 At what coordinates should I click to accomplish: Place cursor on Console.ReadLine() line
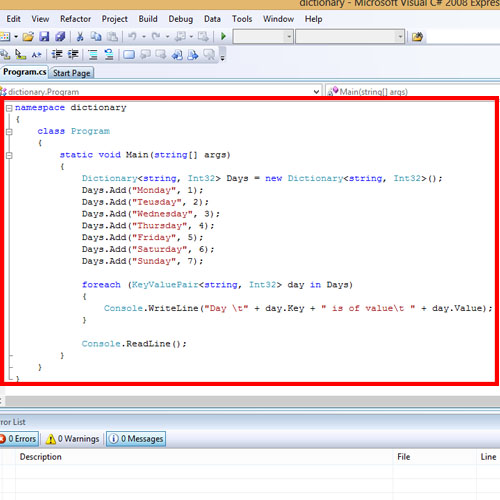tap(134, 344)
